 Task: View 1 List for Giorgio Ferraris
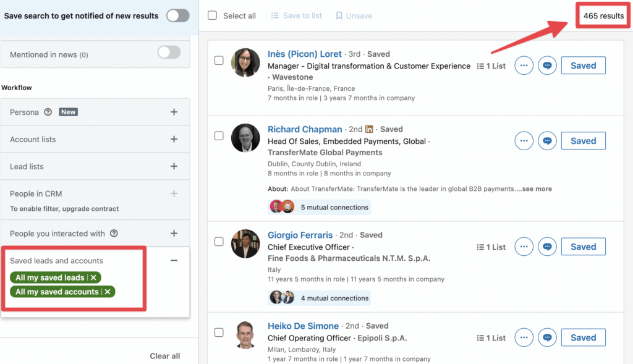point(491,247)
